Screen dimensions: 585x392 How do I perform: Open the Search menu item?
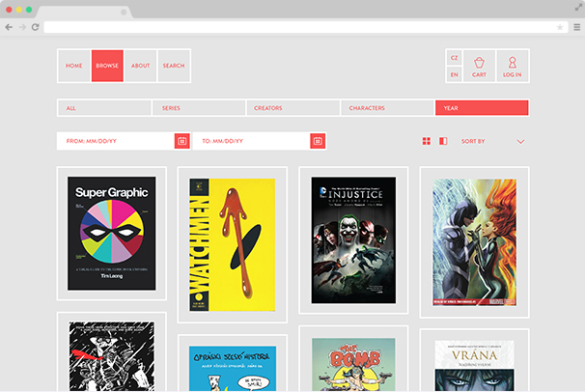(x=174, y=66)
